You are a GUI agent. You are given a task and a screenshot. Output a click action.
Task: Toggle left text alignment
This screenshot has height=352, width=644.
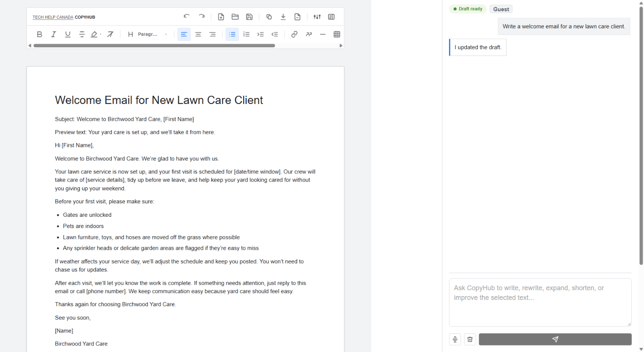(184, 34)
